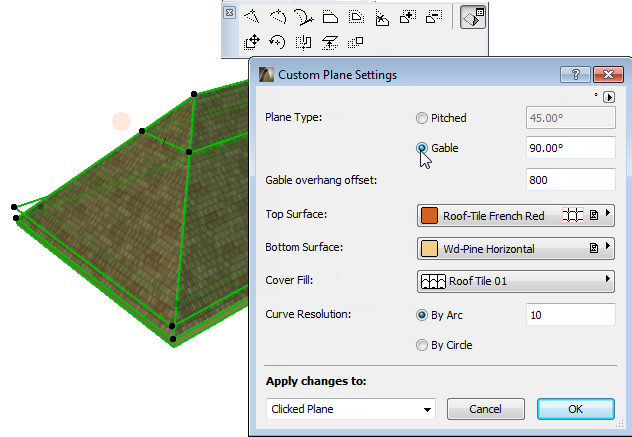
Task: Select the Pitched plane type radio button
Action: pyautogui.click(x=422, y=118)
